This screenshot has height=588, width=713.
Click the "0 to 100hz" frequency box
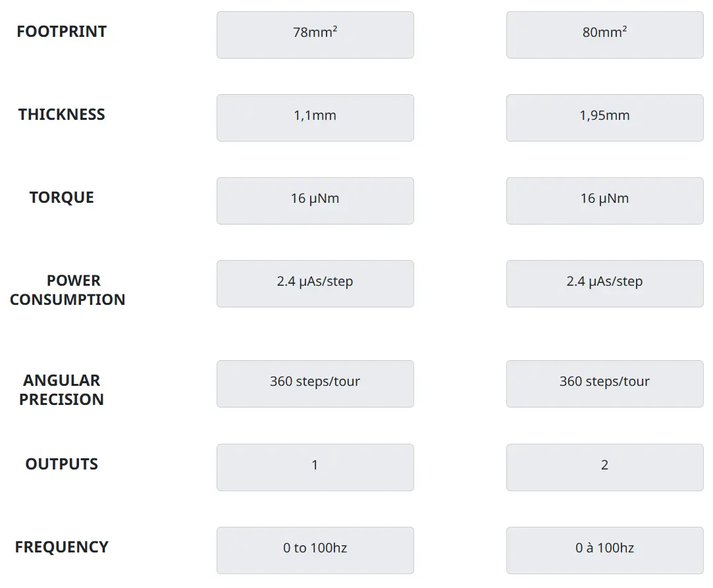(315, 550)
